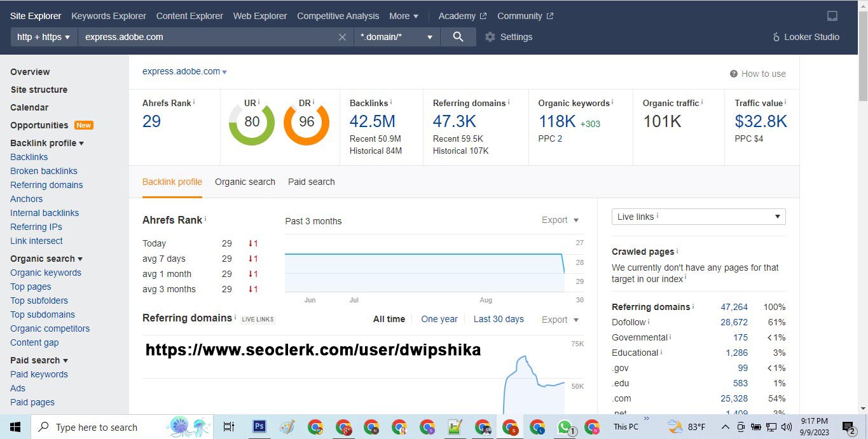Open Settings via the gear icon
Screen dimensions: 868x439
coord(490,37)
